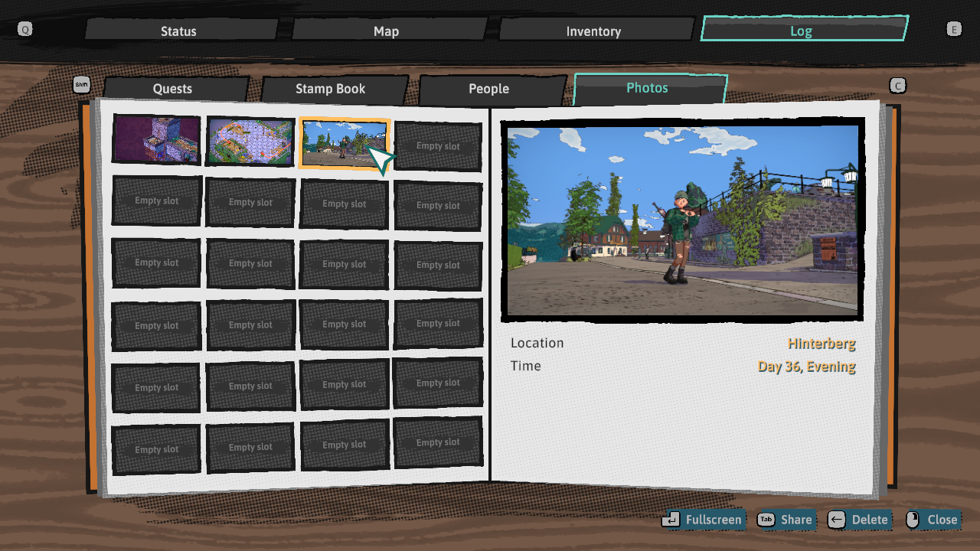Select the Photos sub-tab

coord(649,88)
